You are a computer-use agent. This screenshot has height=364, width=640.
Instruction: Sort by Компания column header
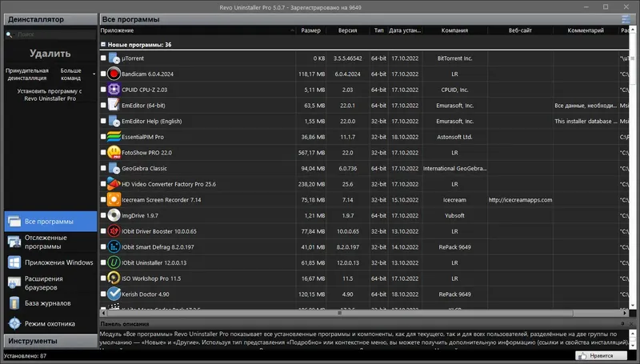click(x=454, y=30)
